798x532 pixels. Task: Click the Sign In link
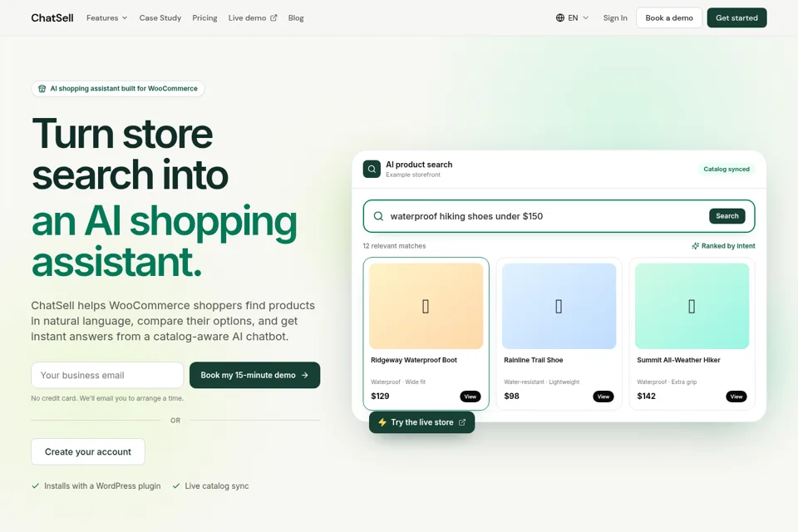(615, 17)
